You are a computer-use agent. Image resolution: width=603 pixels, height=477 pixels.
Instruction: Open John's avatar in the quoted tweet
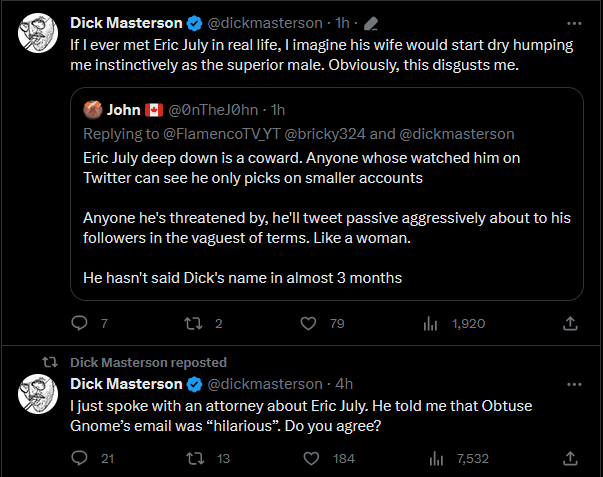(x=94, y=109)
